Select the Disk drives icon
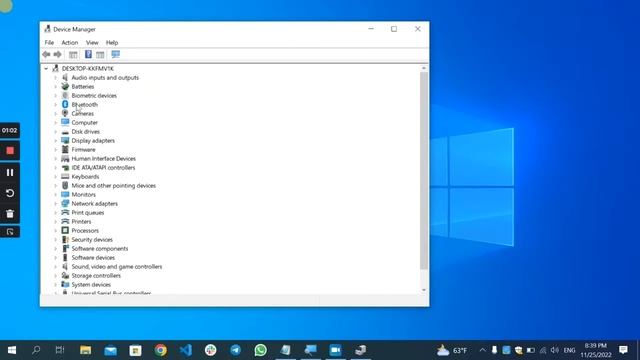 (65, 131)
